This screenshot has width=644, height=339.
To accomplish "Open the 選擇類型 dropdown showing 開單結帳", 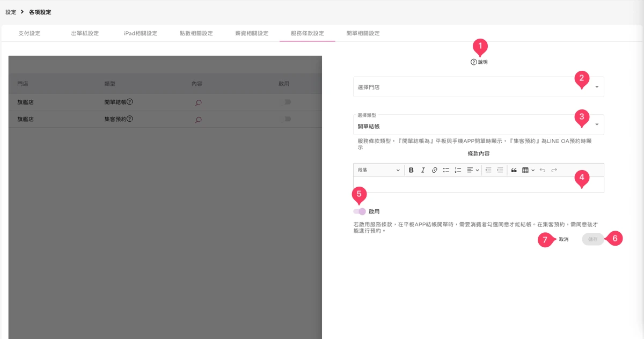I will click(479, 125).
